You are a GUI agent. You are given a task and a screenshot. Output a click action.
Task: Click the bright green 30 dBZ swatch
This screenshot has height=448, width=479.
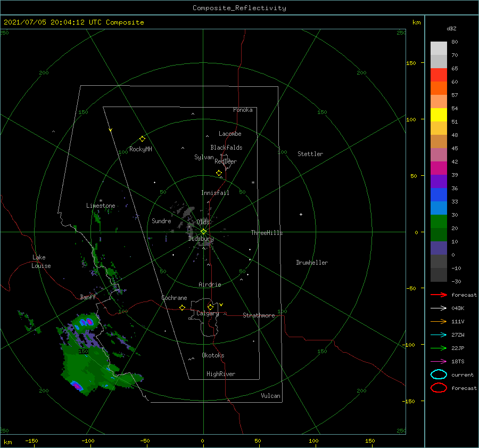point(439,222)
